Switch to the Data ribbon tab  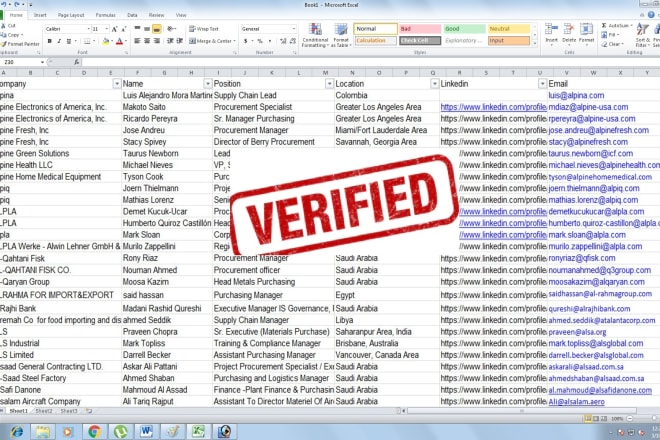(x=132, y=15)
